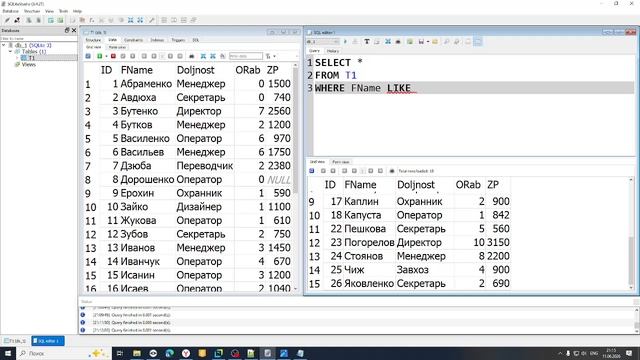Open the View menu
640x360 pixels.
click(x=49, y=11)
